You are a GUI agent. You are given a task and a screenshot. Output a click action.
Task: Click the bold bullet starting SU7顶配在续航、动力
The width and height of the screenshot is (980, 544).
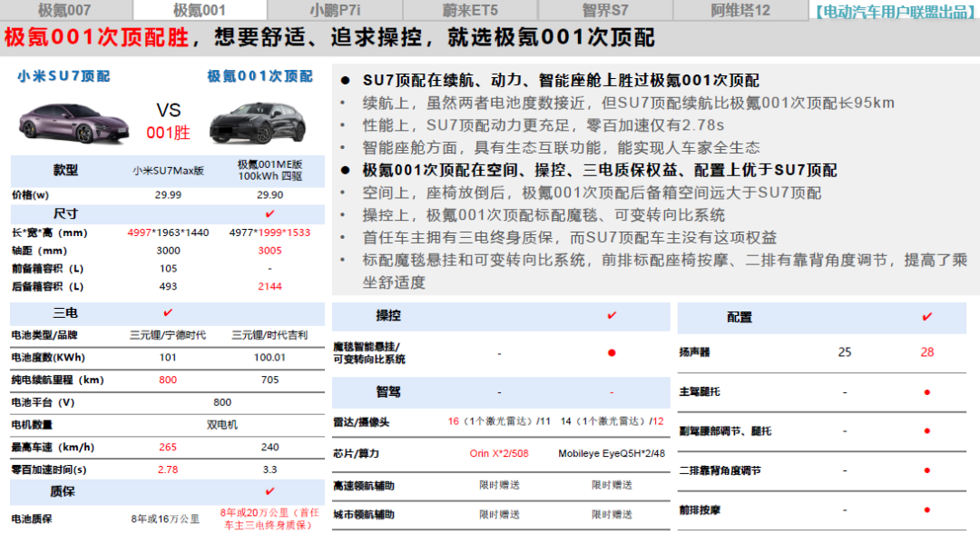[x=561, y=81]
